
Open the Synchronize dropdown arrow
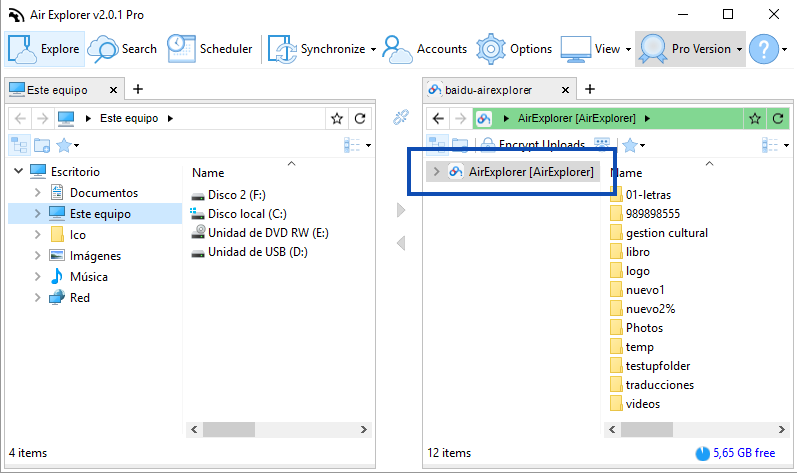(x=373, y=49)
